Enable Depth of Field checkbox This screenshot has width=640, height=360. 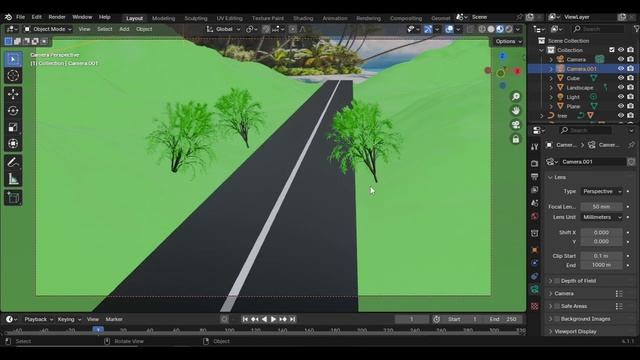click(x=557, y=281)
